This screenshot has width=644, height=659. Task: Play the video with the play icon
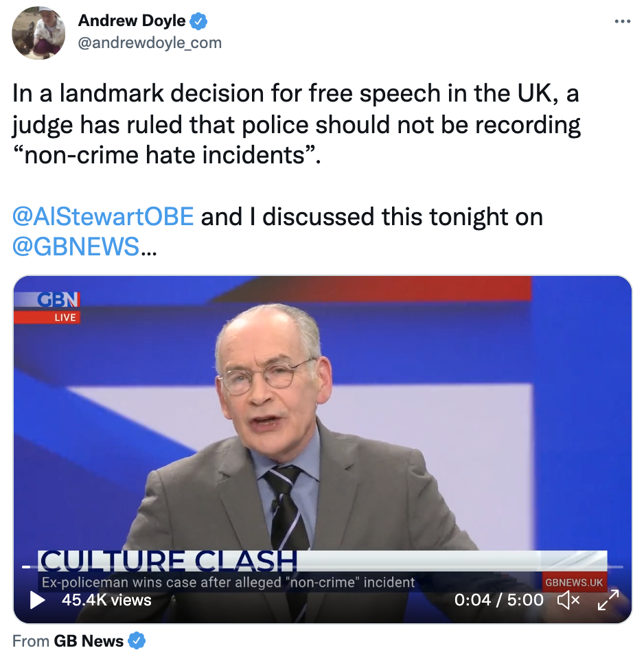[x=37, y=600]
